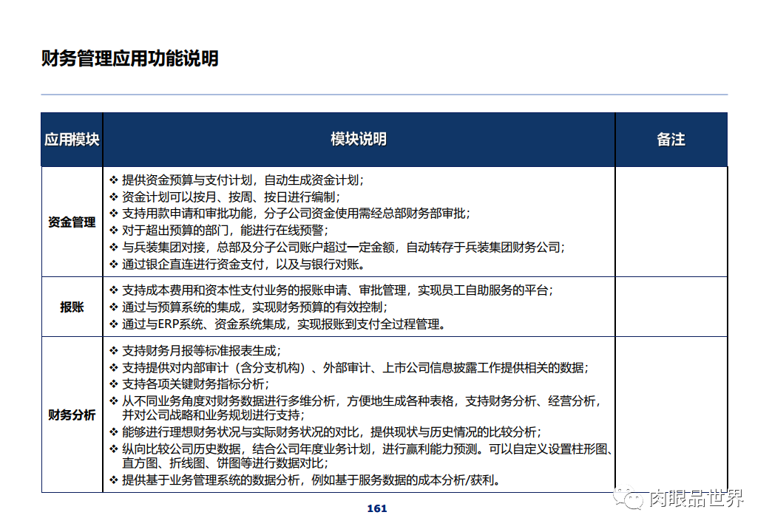Click the 财务分析 module cell
The image size is (769, 532).
coord(72,415)
